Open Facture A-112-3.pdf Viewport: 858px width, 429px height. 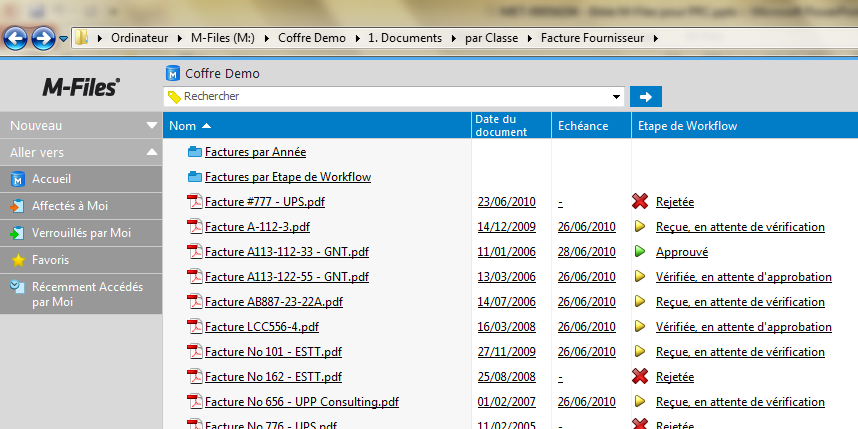(x=257, y=227)
